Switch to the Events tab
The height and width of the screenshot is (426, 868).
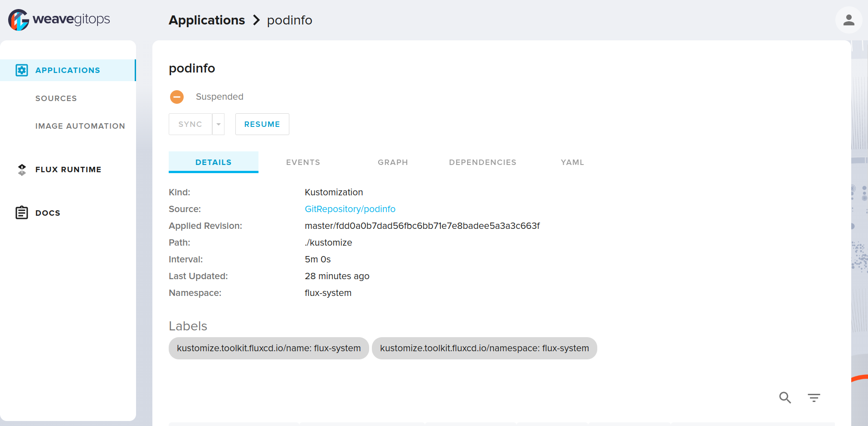click(303, 162)
